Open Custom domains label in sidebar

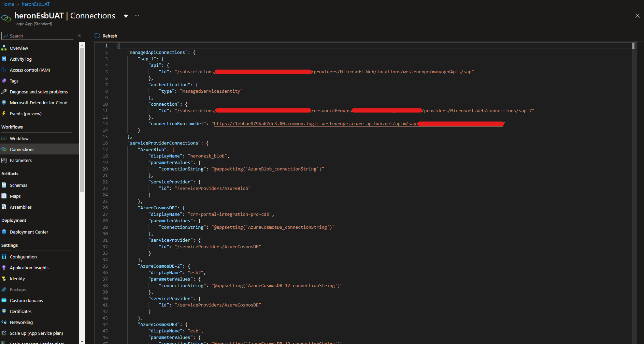click(27, 300)
